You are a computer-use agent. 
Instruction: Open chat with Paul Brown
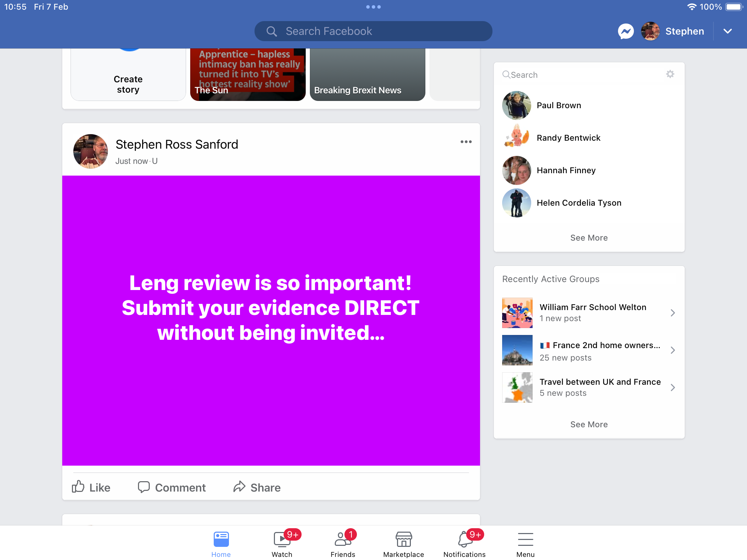pos(589,105)
